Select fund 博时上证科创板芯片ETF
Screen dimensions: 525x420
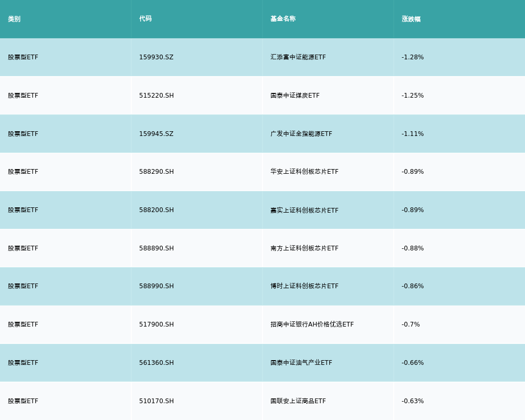[304, 286]
